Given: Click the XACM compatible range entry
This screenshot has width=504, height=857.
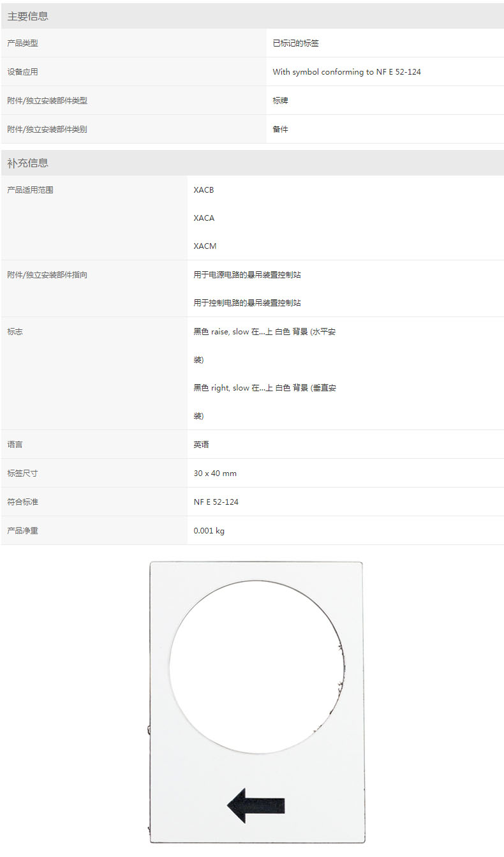Looking at the screenshot, I should click(x=205, y=246).
